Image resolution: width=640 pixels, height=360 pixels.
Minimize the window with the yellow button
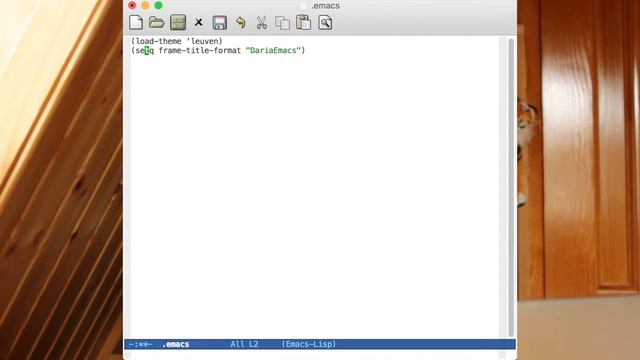[x=145, y=5]
